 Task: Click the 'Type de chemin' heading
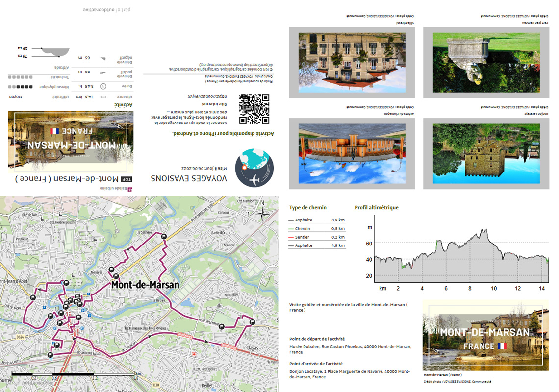(307, 207)
